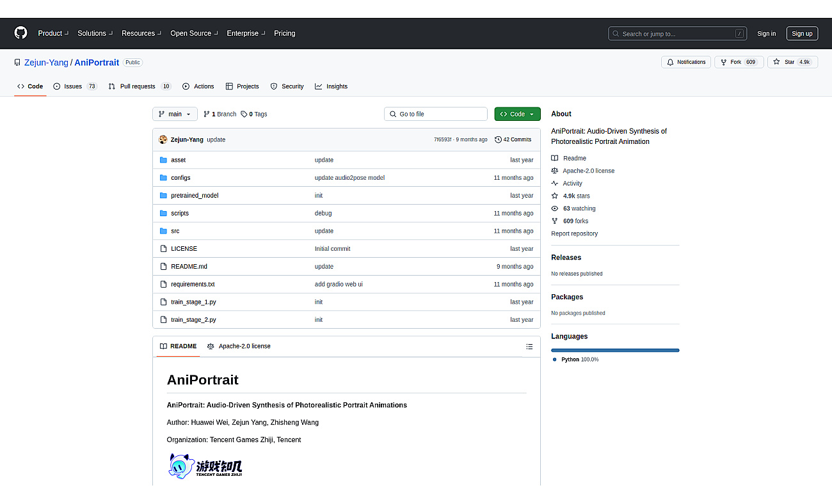Open the Apache-2.0 license link in About
Screen dimensions: 832x504
[x=583, y=171]
